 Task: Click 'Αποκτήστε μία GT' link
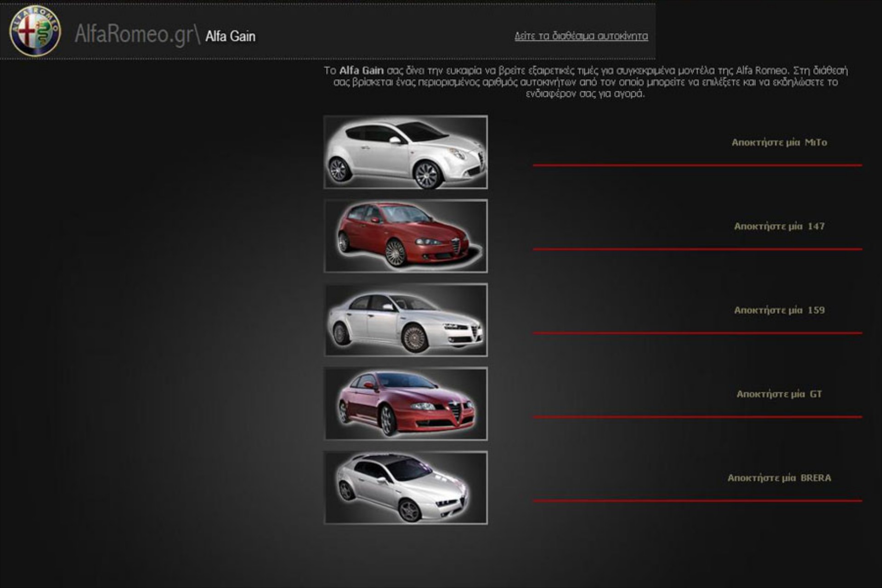(x=779, y=394)
